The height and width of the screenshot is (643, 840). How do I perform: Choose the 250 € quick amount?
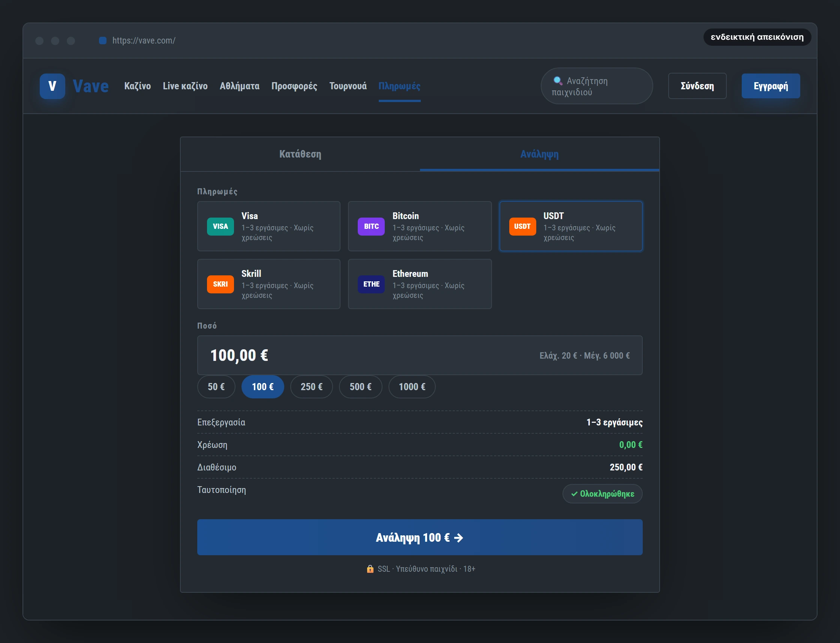[311, 386]
